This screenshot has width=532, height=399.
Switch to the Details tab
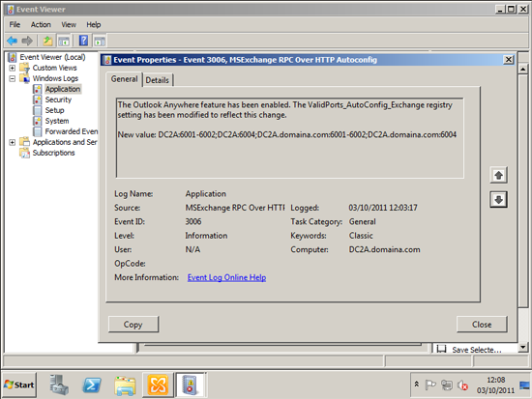(x=158, y=80)
